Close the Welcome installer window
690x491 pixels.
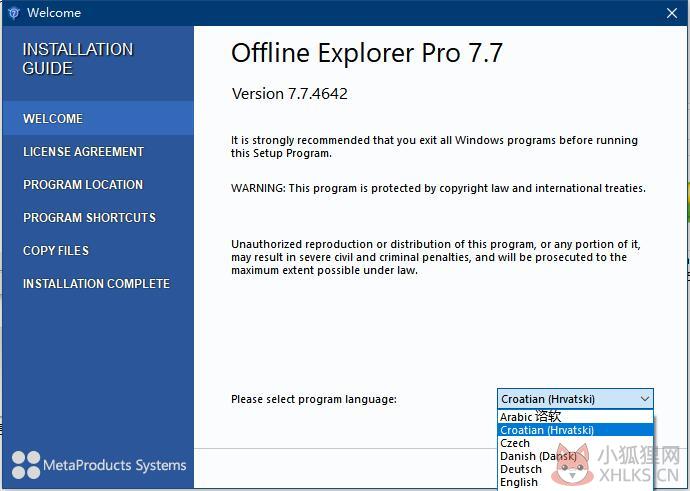pos(672,13)
